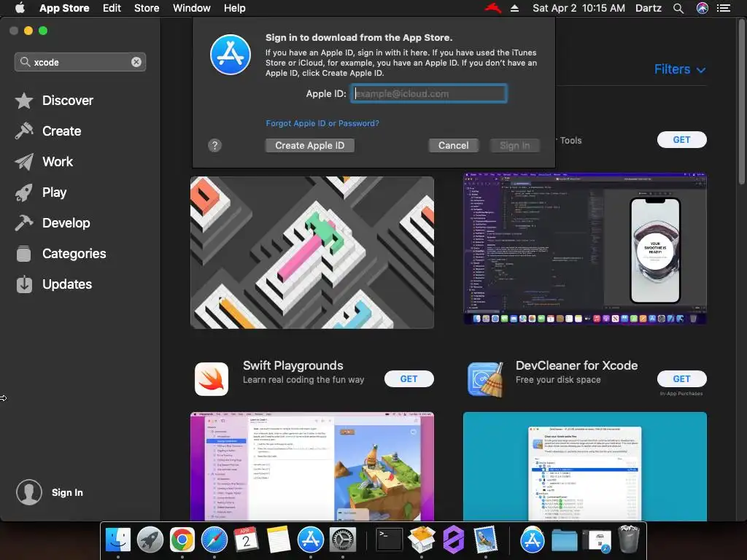Image resolution: width=747 pixels, height=560 pixels.
Task: Click the Swift Playgrounds title text
Action: (293, 366)
